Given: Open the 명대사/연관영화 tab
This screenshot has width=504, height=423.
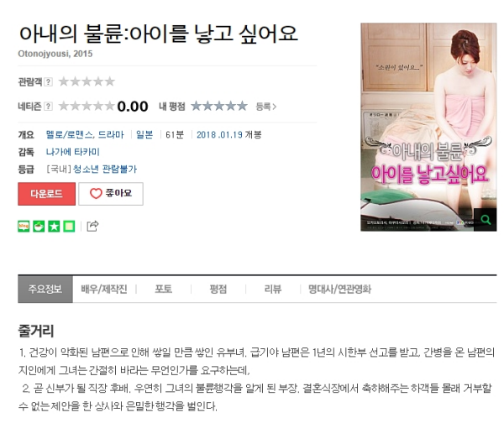Looking at the screenshot, I should [339, 289].
